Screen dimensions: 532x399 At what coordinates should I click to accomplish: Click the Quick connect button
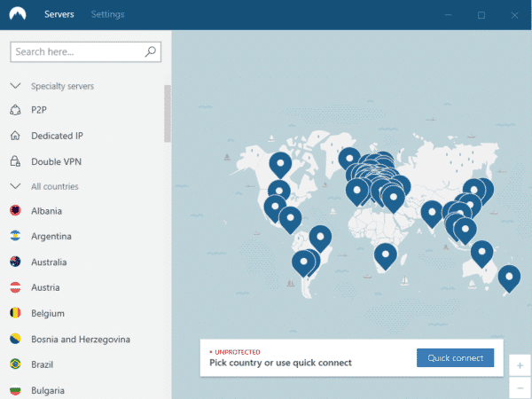point(456,357)
